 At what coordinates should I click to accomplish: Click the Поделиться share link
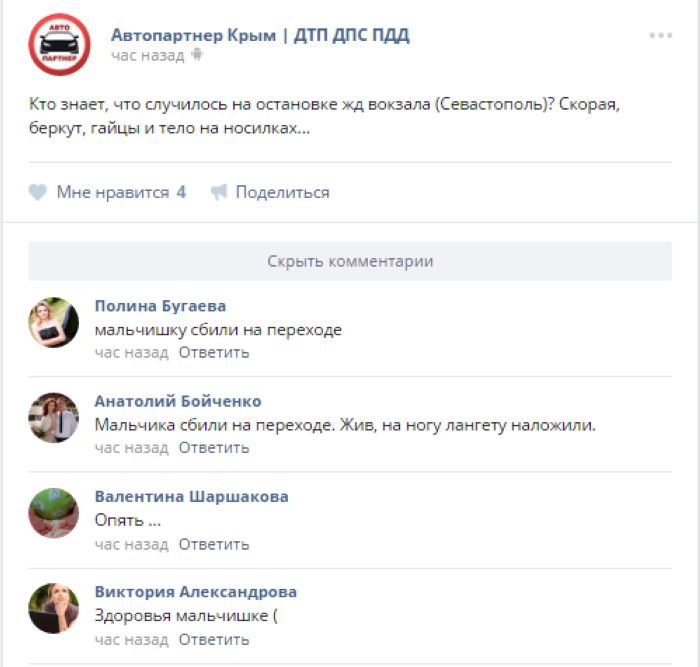tap(283, 192)
